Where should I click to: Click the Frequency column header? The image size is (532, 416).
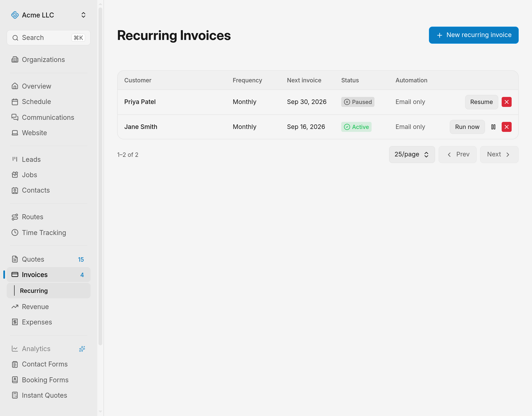(247, 80)
